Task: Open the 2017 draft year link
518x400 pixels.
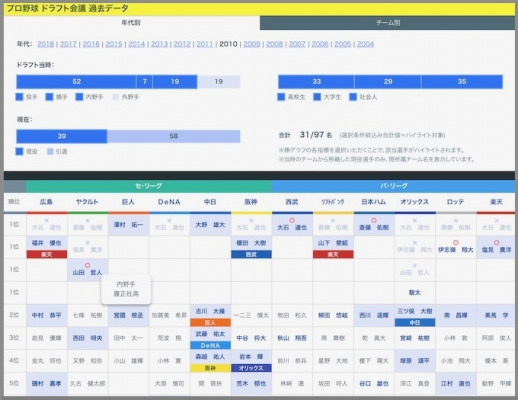Action: (x=68, y=44)
